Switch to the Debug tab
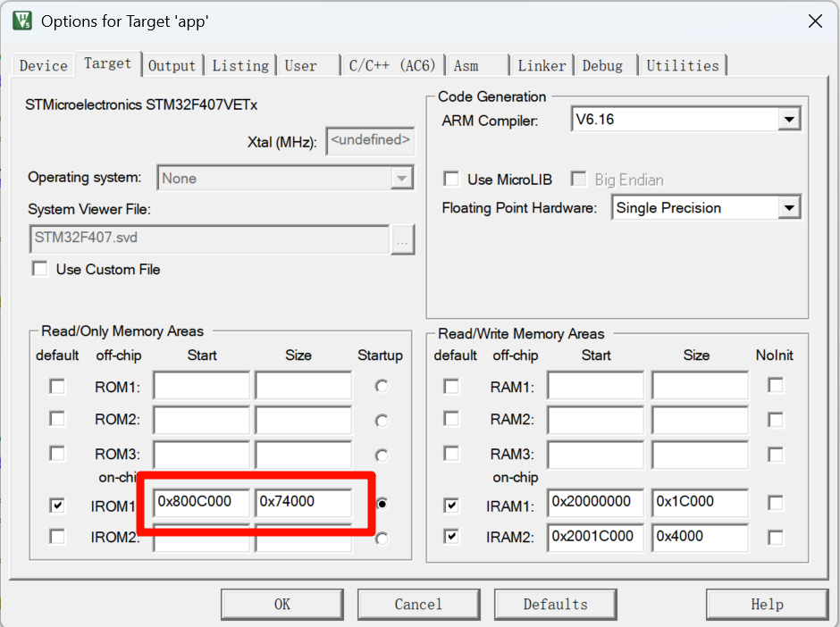The height and width of the screenshot is (627, 840). pos(602,65)
